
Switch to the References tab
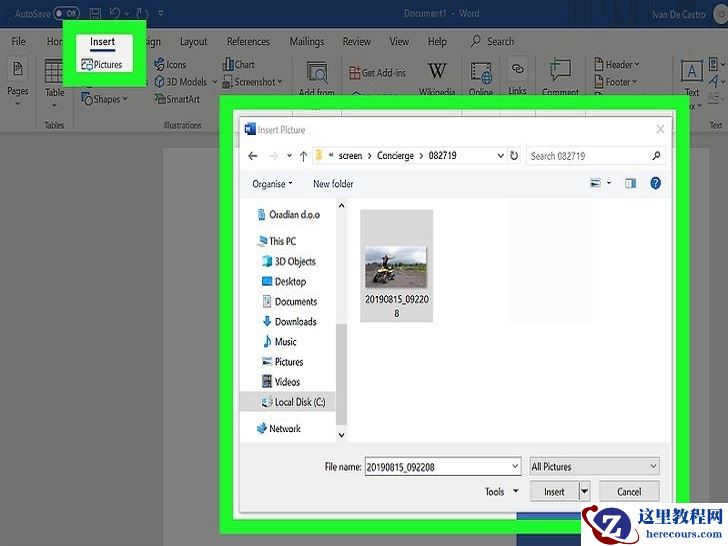tap(248, 41)
